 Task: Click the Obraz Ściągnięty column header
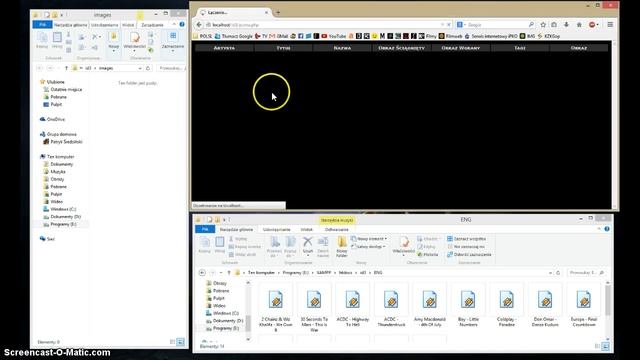click(x=401, y=48)
